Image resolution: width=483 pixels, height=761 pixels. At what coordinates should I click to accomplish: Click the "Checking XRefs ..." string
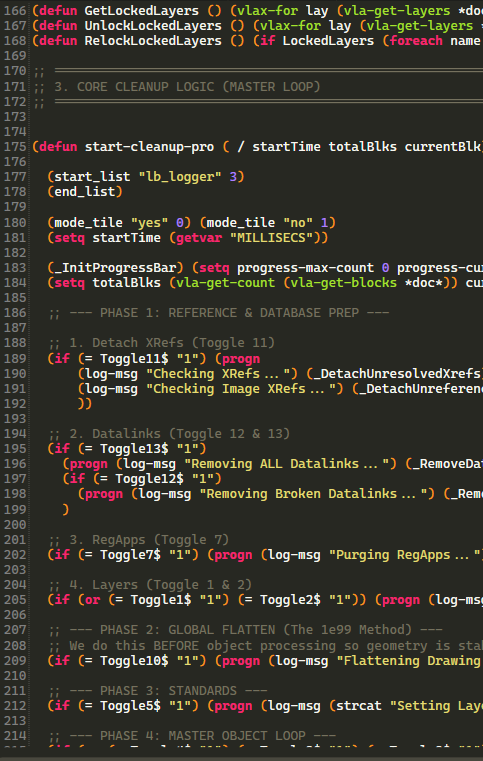(x=222, y=374)
